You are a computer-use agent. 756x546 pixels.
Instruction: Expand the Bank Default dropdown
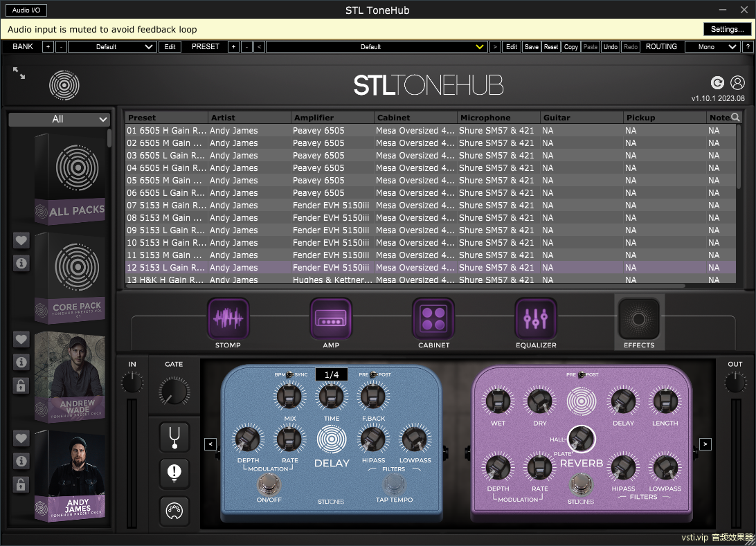(x=112, y=47)
